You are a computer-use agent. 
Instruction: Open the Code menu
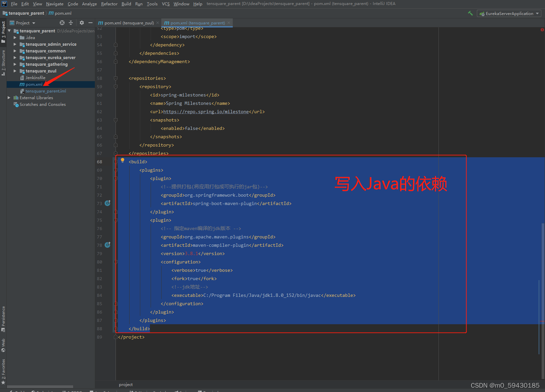pos(73,4)
